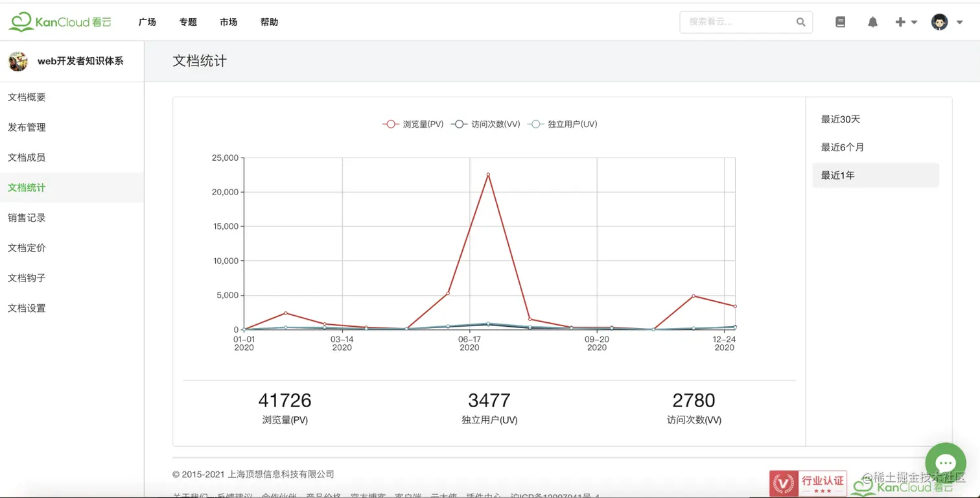Image resolution: width=980 pixels, height=498 pixels.
Task: Toggle the 访问次数(VV) legend series
Action: (x=485, y=124)
